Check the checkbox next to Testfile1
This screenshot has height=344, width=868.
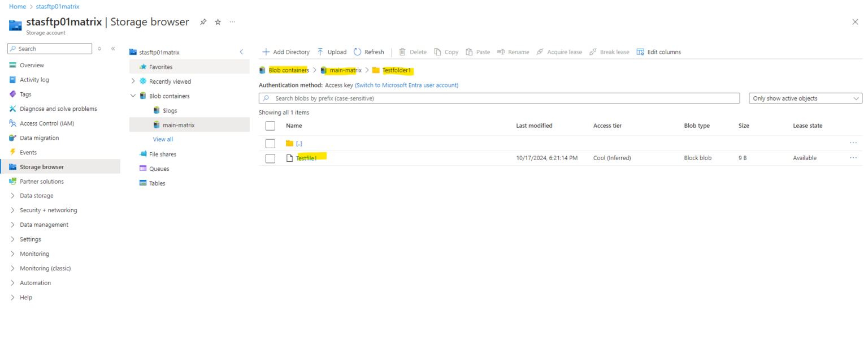(270, 158)
